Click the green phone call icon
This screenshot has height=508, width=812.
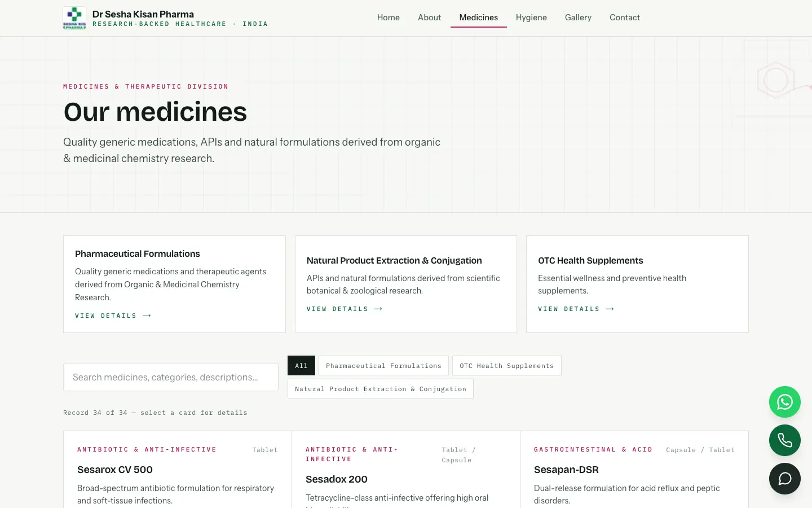click(784, 440)
